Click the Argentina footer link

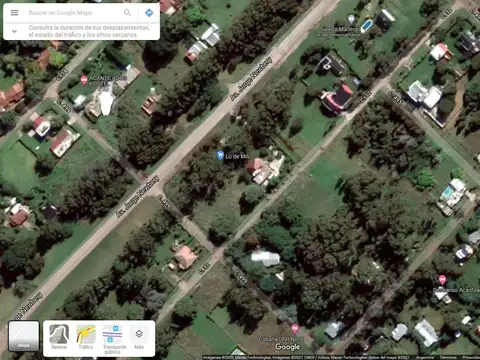[426, 357]
